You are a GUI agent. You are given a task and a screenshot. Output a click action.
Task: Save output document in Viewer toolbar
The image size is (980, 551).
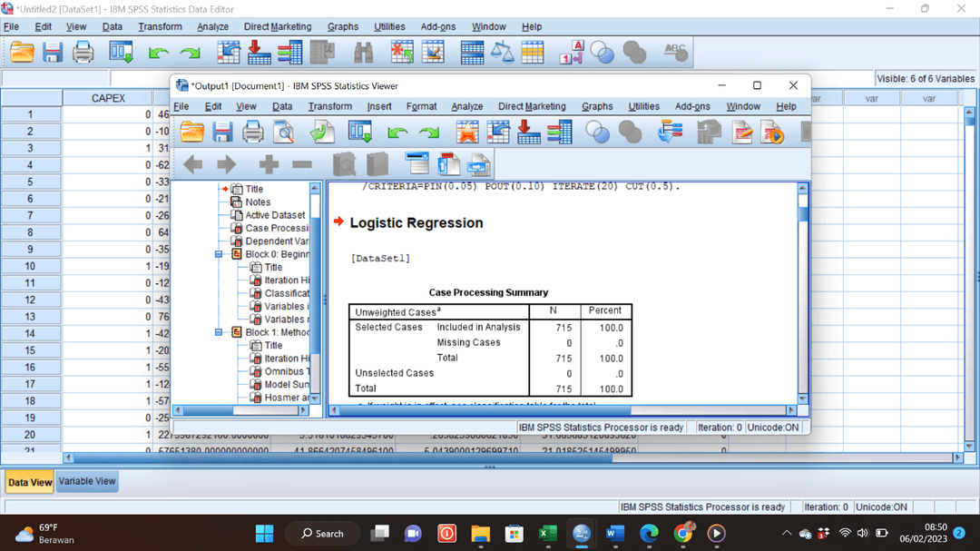pyautogui.click(x=222, y=132)
